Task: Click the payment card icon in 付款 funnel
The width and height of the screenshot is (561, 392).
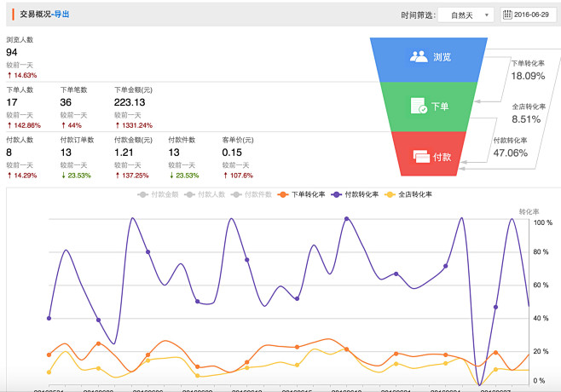Action: (x=421, y=156)
